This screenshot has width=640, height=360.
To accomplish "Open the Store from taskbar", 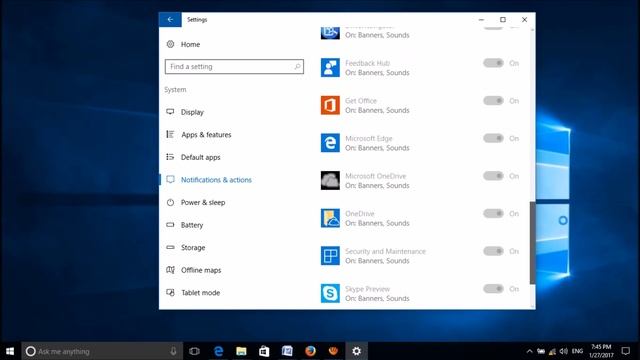I will pyautogui.click(x=264, y=351).
